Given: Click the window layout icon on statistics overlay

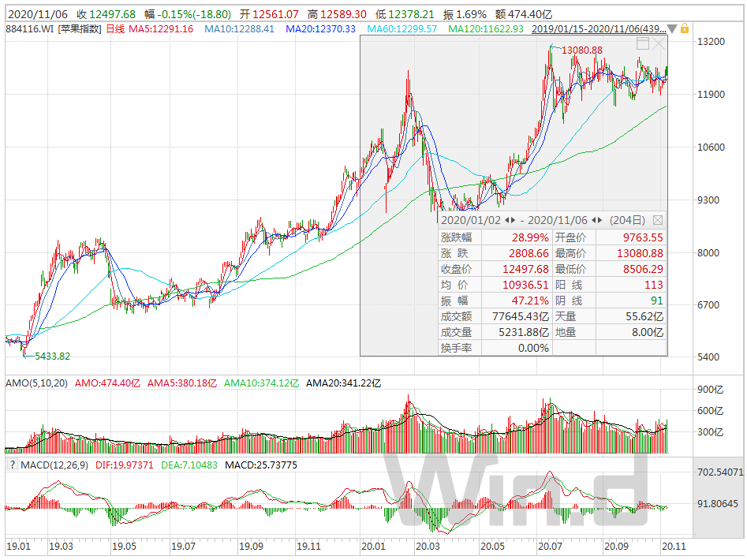Looking at the screenshot, I should tap(643, 44).
